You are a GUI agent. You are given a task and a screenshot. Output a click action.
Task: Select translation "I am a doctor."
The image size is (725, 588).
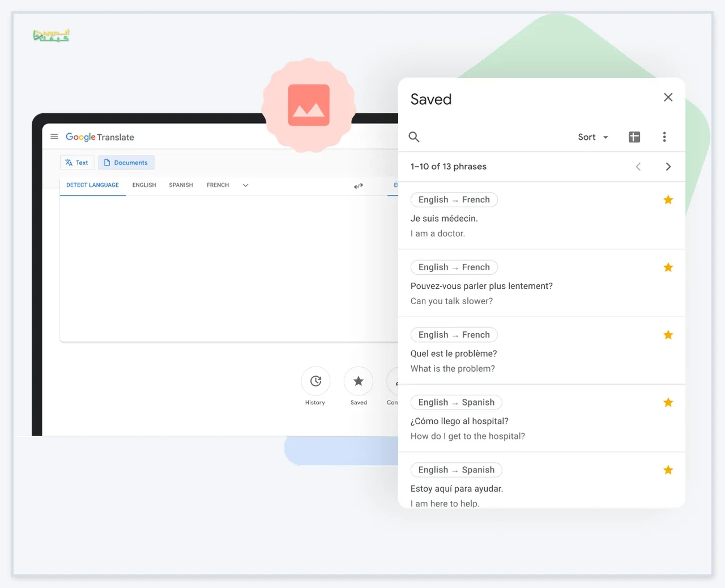click(x=438, y=233)
